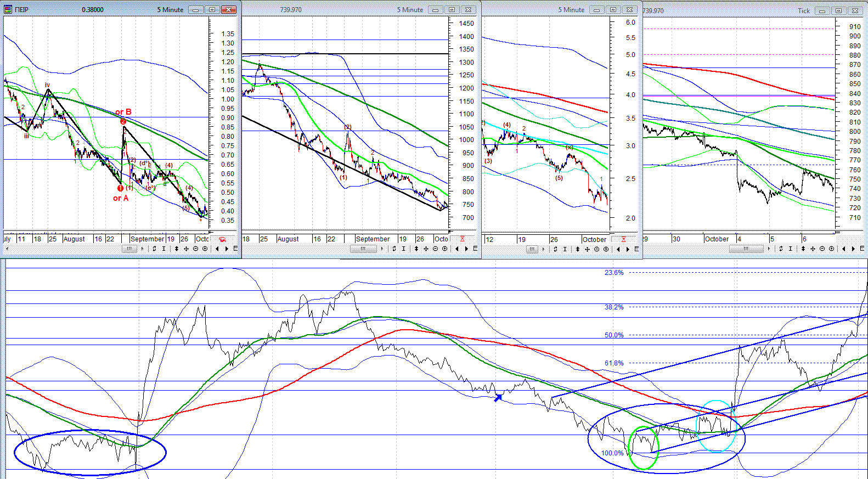The height and width of the screenshot is (479, 868).
Task: Open the menu list icon of the ПЕIP chart
Action: point(235,249)
